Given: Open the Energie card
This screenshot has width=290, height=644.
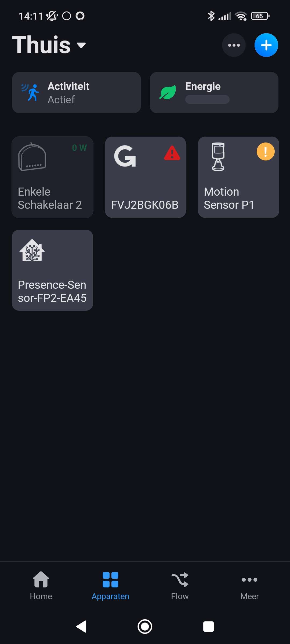Looking at the screenshot, I should (x=214, y=93).
